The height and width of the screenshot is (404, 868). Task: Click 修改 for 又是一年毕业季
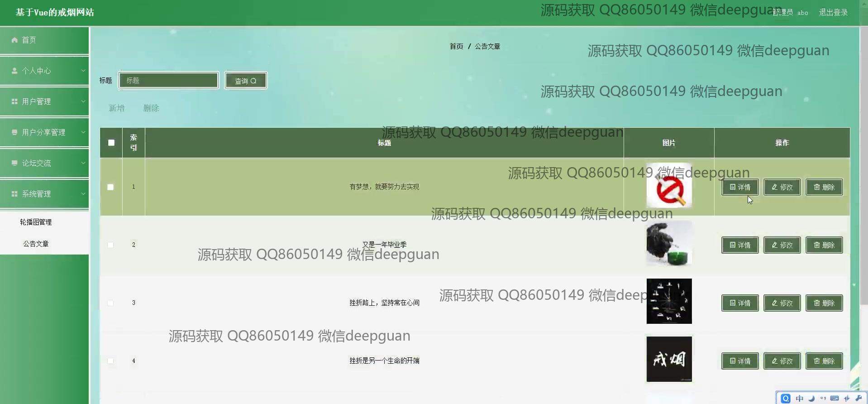point(782,245)
